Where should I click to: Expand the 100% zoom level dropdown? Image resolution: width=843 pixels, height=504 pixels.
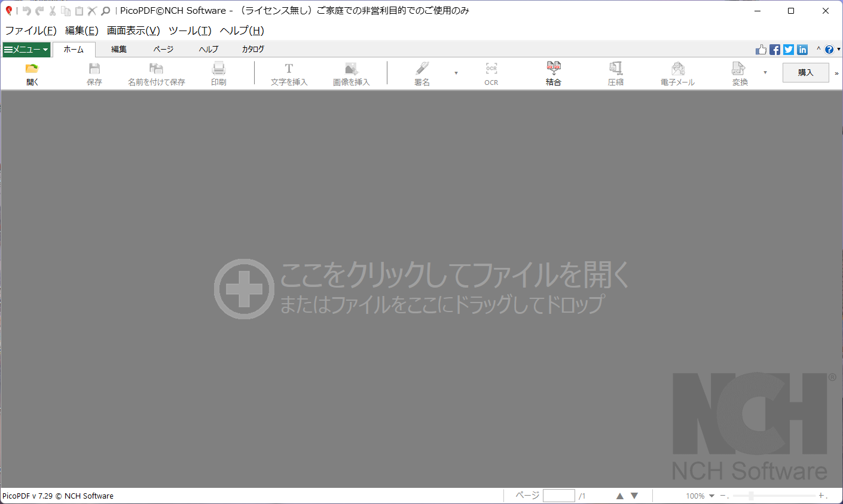click(711, 496)
